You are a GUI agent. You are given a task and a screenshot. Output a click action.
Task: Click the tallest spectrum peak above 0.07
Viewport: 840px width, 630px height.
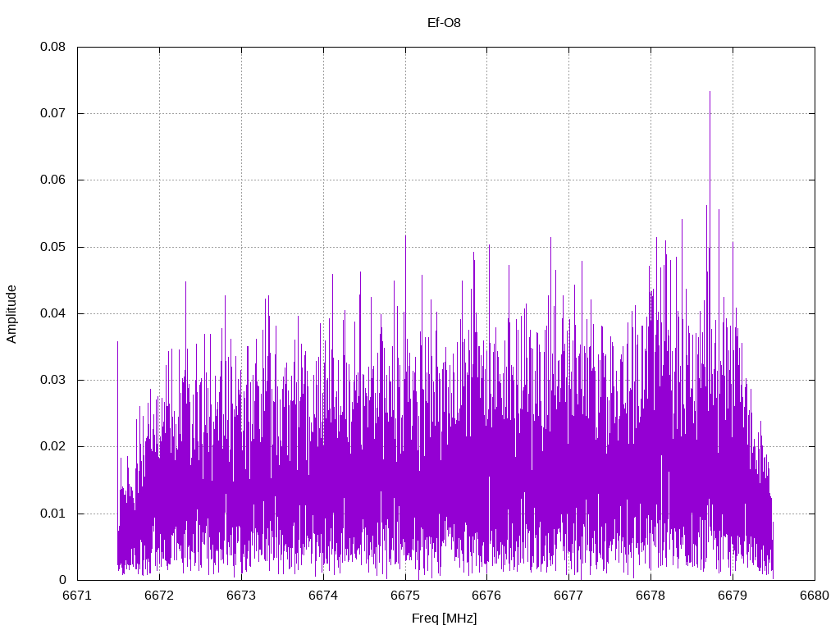[x=710, y=92]
